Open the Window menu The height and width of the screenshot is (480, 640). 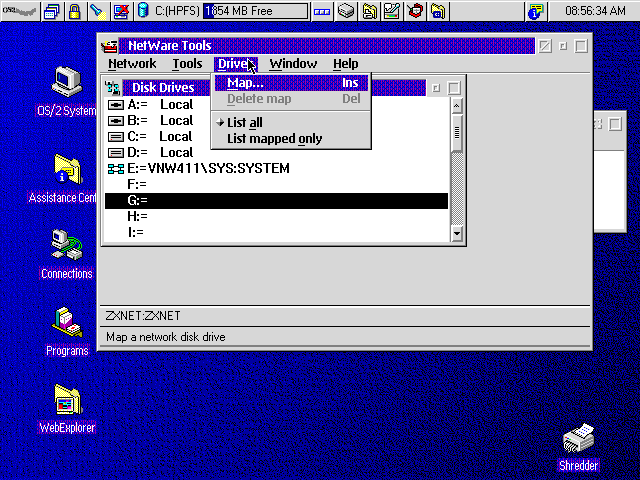pos(293,64)
